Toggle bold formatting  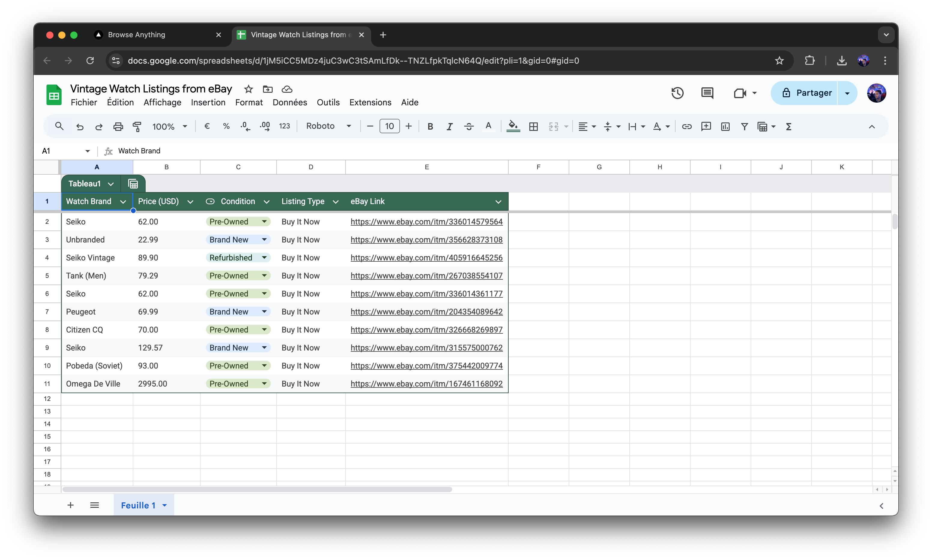[x=430, y=126]
